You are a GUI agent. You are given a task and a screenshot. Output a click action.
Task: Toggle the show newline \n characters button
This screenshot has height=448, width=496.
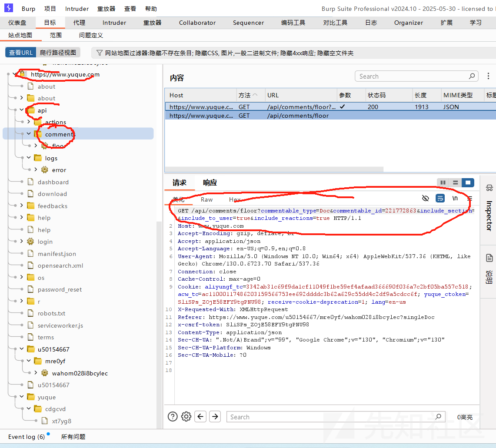(455, 198)
